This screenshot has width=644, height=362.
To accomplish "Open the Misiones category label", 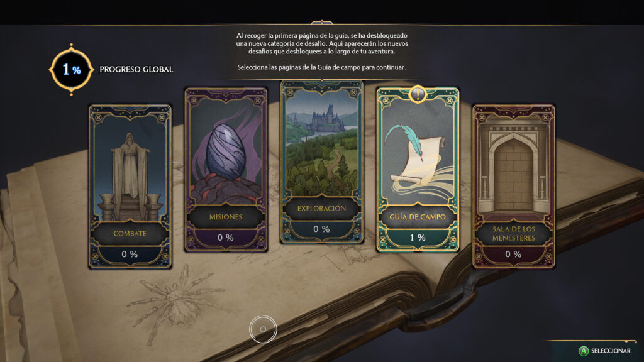I will pyautogui.click(x=226, y=217).
